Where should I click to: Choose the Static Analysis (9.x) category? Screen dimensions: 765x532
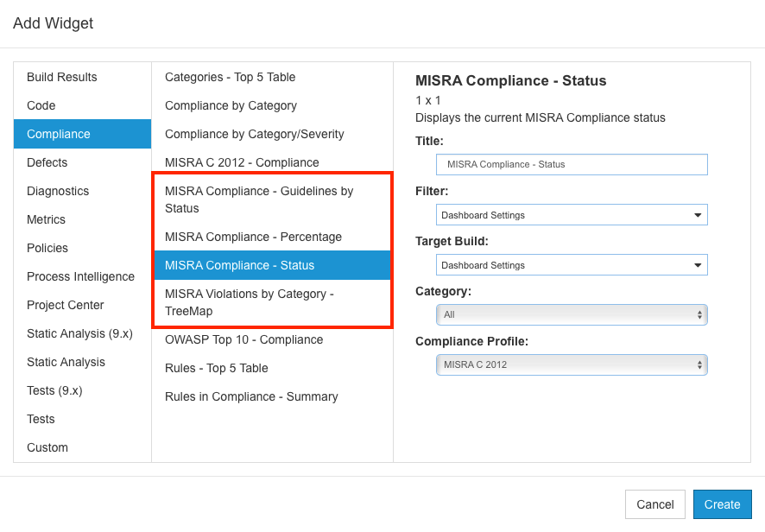coord(82,333)
